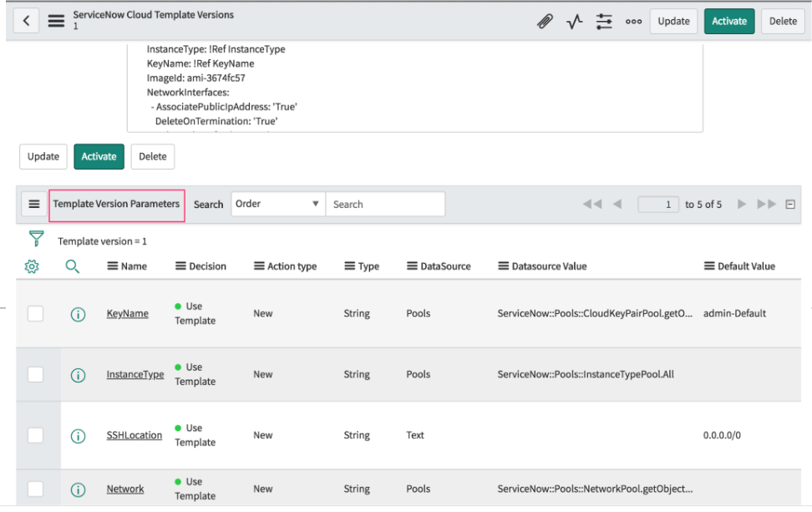Click the page number field

point(657,204)
